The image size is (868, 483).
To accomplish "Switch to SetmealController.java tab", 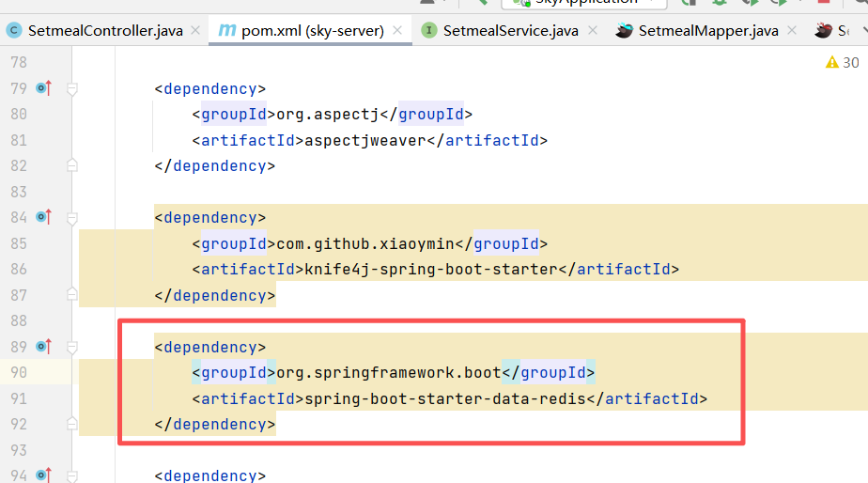I will coord(105,30).
